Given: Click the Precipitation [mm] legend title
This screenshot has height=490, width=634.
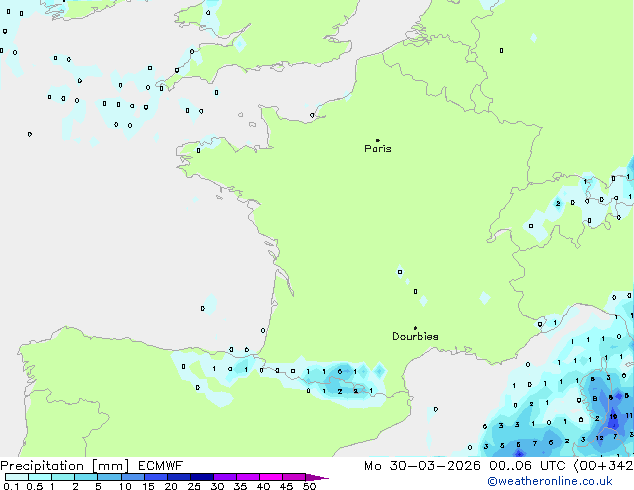Looking at the screenshot, I should click(x=65, y=466).
